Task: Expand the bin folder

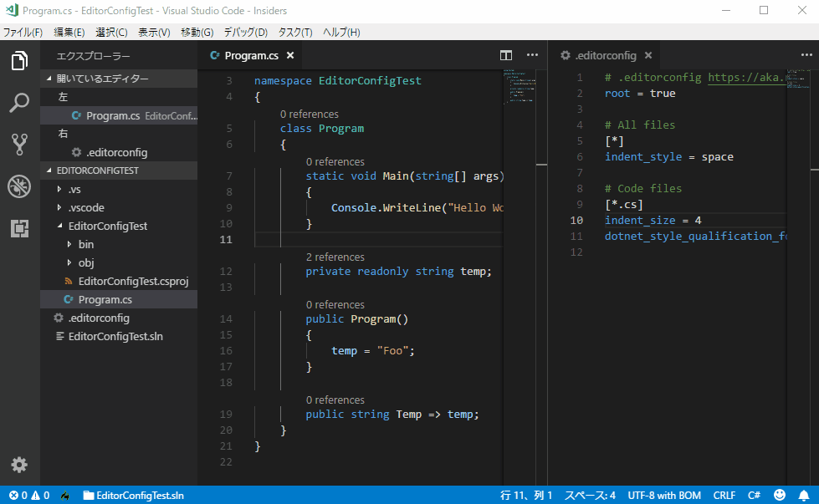Action: click(119, 244)
